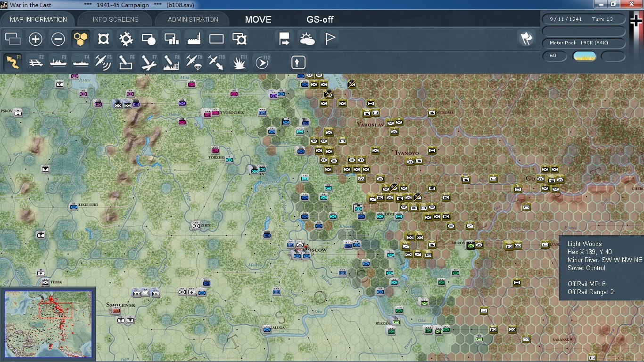
Task: Select the F4 Amphibious transport mode
Action: click(81, 62)
